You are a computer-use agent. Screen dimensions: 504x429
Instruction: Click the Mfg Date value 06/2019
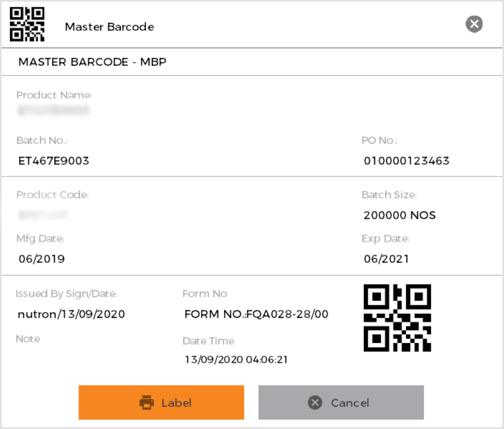pyautogui.click(x=41, y=259)
